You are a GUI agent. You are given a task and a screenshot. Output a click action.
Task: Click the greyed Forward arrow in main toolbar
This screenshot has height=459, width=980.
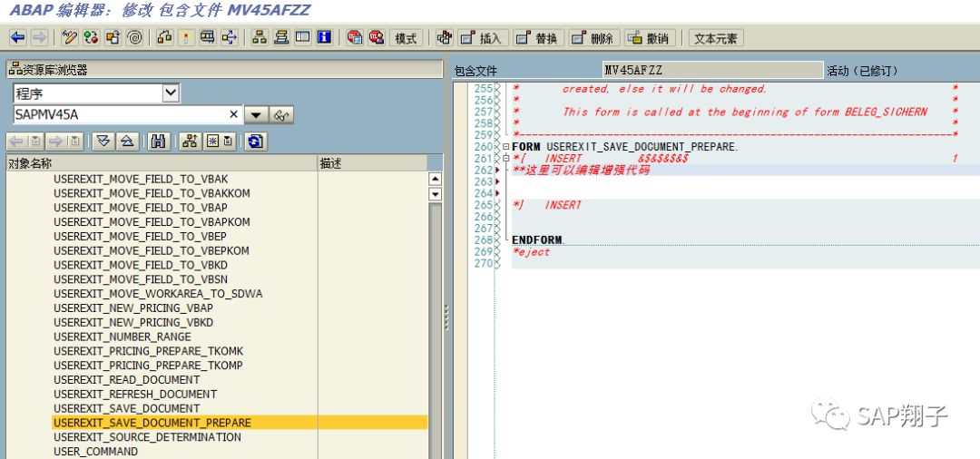coord(39,37)
